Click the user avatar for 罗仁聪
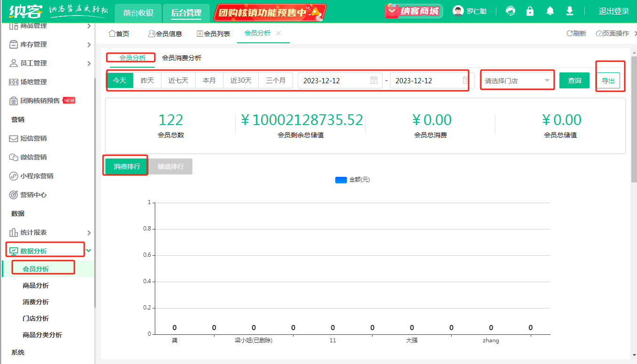Viewport: 637px width, 364px height. coord(458,11)
